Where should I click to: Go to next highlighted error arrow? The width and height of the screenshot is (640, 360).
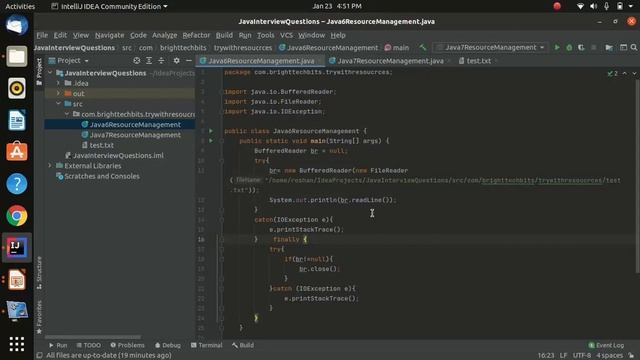pyautogui.click(x=634, y=73)
